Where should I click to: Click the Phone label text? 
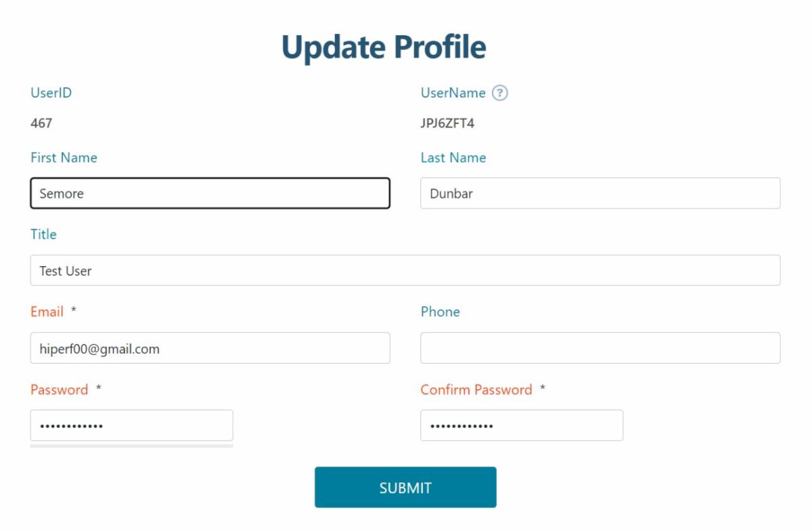point(440,312)
